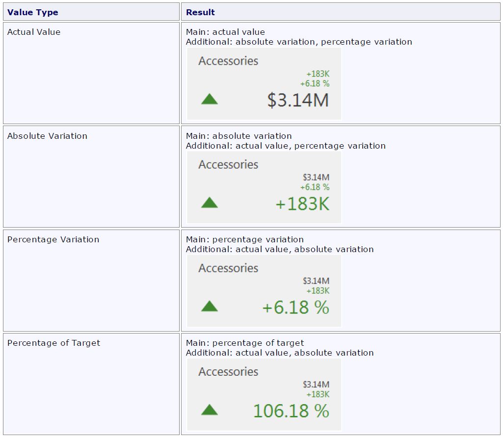
Task: Click the green triangle in Absolute Variation card
Action: tap(210, 203)
